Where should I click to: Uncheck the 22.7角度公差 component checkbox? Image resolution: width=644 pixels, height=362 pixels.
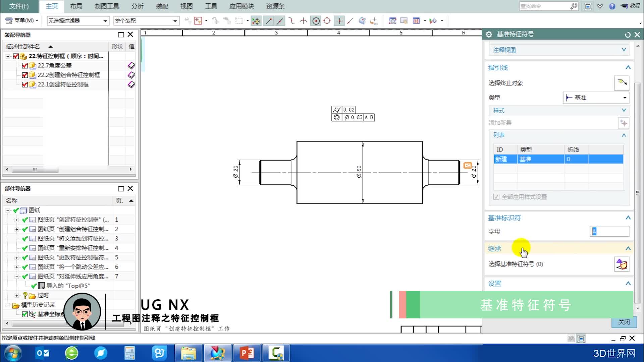[x=25, y=66]
